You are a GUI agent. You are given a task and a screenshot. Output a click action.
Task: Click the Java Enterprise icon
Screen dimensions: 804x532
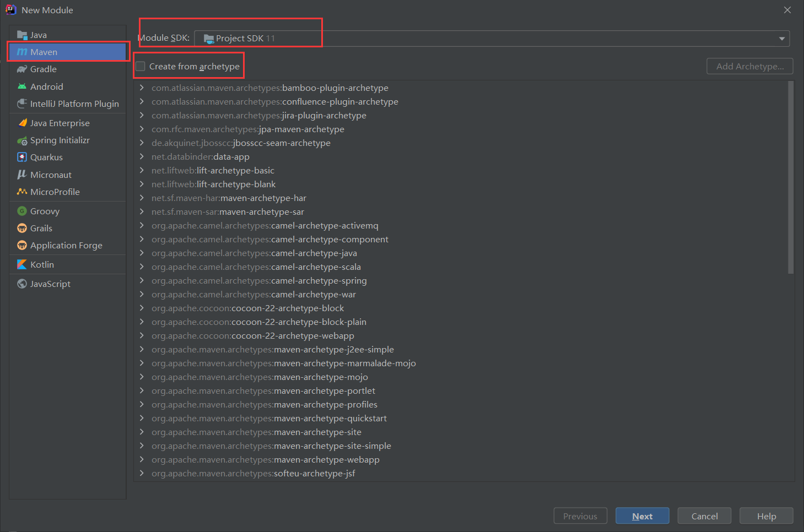pos(22,123)
